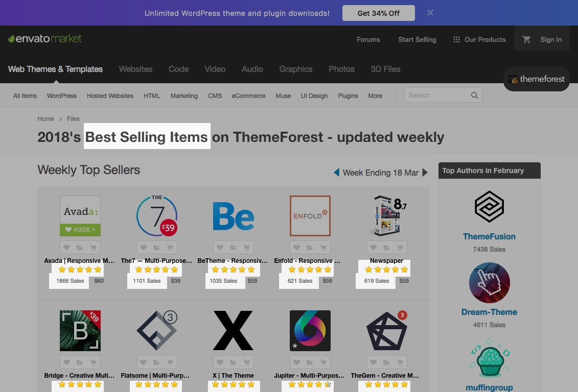This screenshot has height=392, width=578.
Task: Click the collection folder icon under BeTheme
Action: click(234, 248)
